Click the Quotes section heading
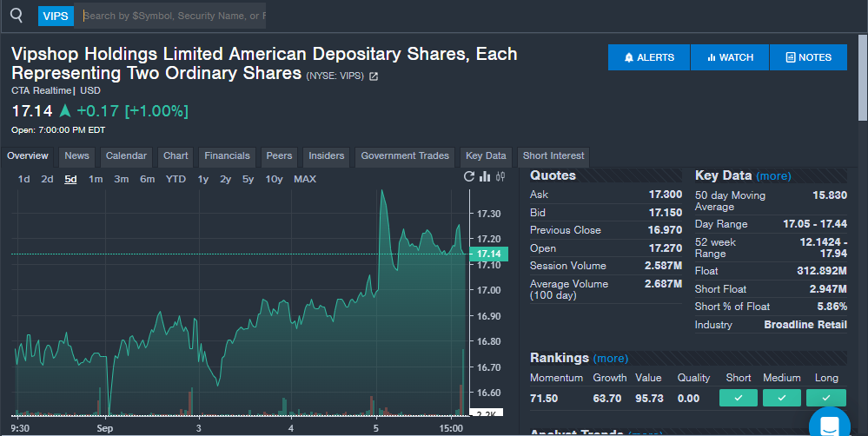 coord(553,176)
